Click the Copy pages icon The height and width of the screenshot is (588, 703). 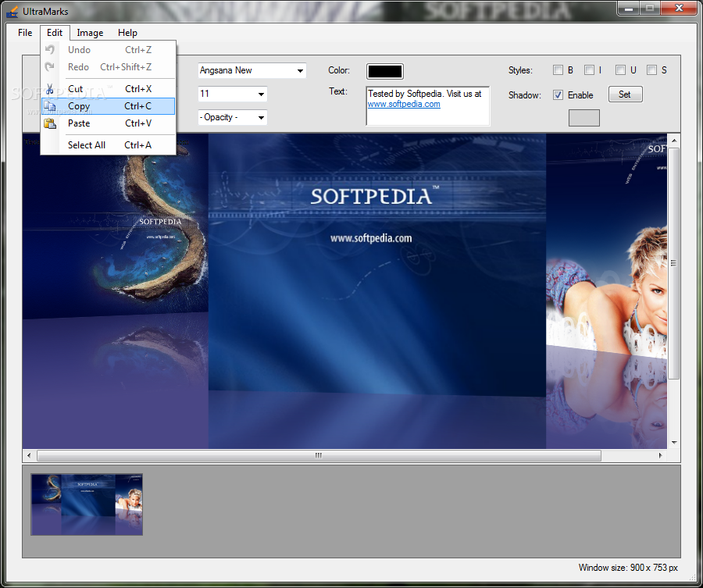point(50,106)
